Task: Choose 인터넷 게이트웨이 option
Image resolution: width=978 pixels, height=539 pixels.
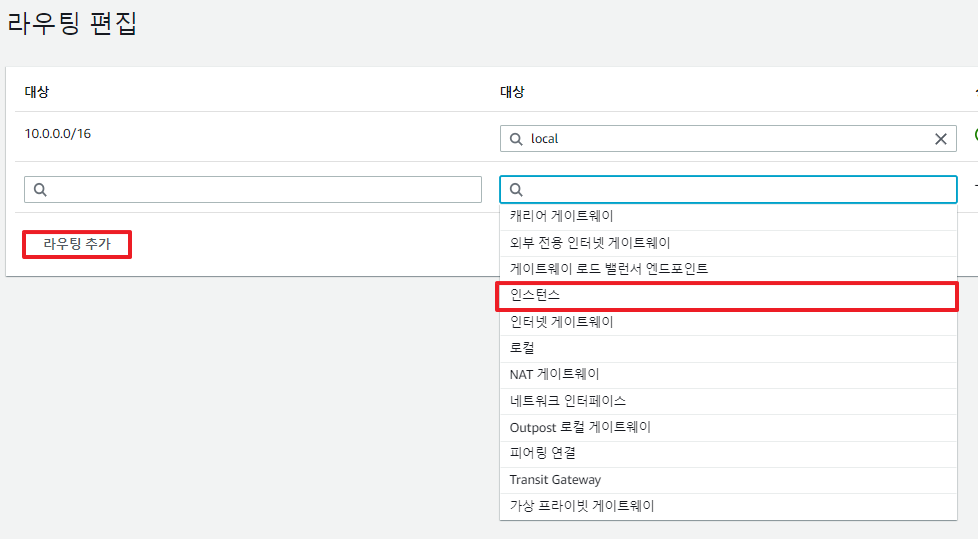Action: click(728, 322)
